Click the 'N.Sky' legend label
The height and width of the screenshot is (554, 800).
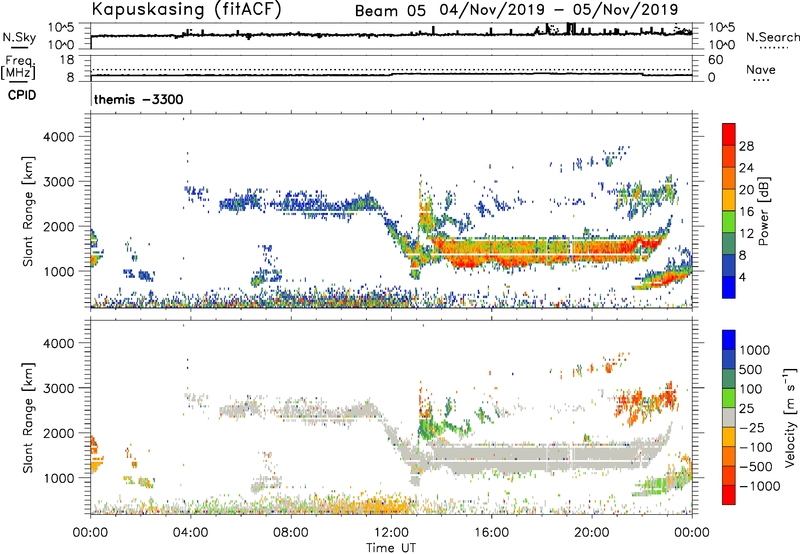coord(19,37)
